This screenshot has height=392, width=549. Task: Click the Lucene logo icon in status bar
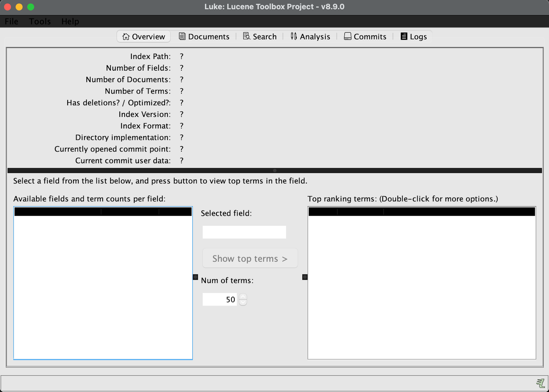coord(540,383)
